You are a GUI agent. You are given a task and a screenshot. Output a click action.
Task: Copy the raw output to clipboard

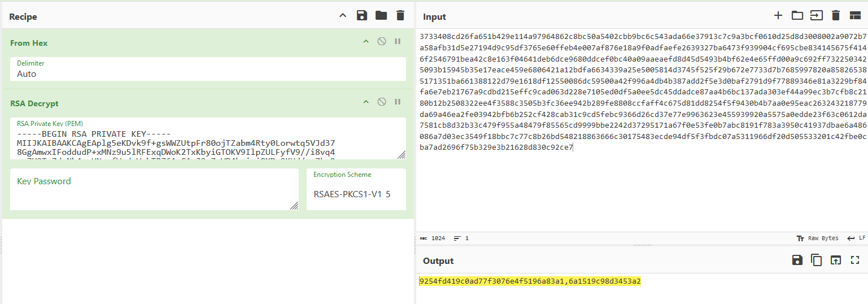coord(817,260)
